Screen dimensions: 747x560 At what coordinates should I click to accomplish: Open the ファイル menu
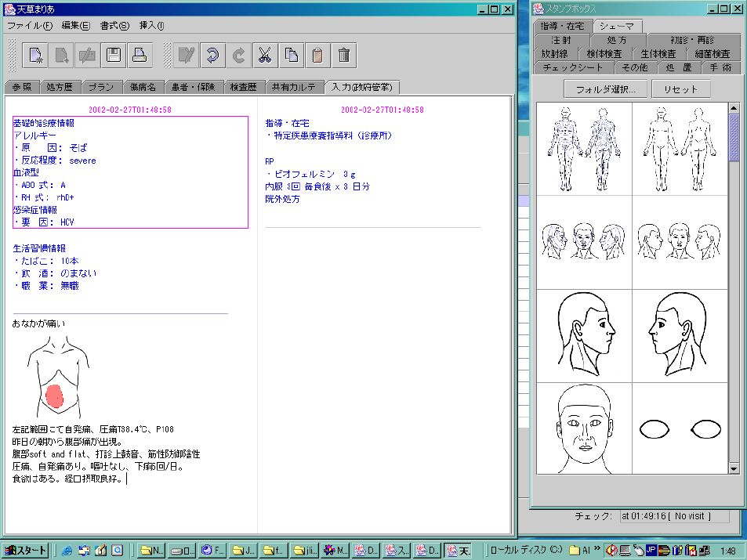point(30,25)
